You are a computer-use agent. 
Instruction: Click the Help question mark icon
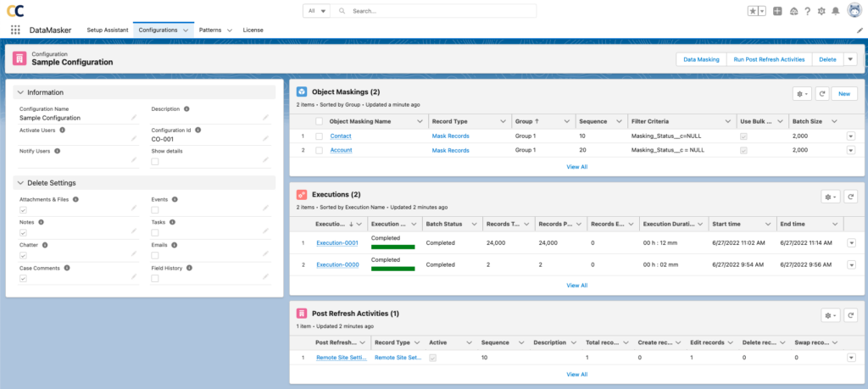(807, 11)
